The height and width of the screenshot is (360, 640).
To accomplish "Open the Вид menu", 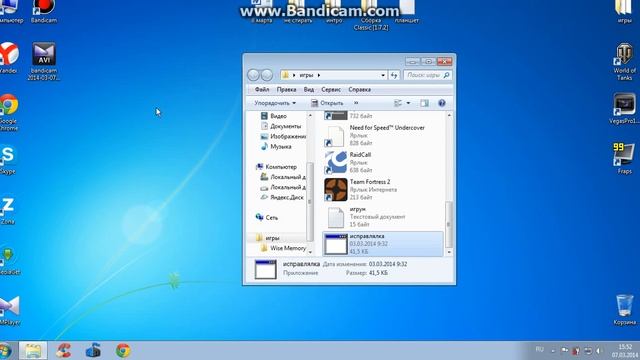I will pos(309,89).
